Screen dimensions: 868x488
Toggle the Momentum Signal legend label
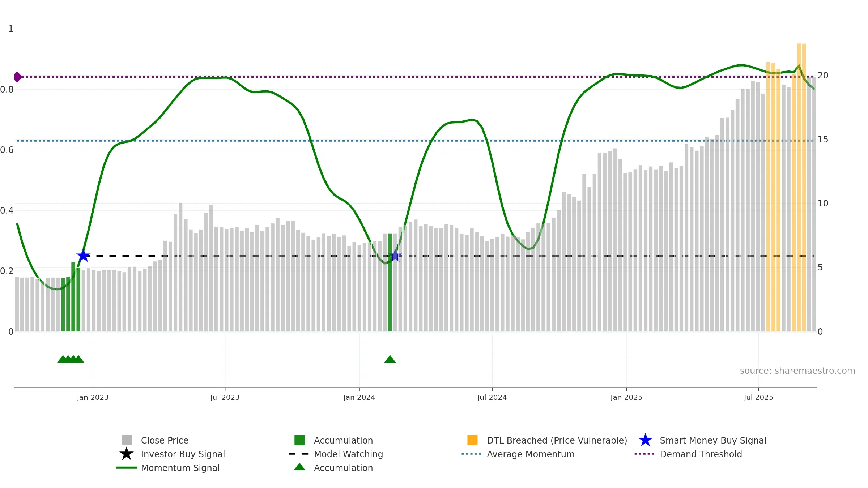pos(180,468)
